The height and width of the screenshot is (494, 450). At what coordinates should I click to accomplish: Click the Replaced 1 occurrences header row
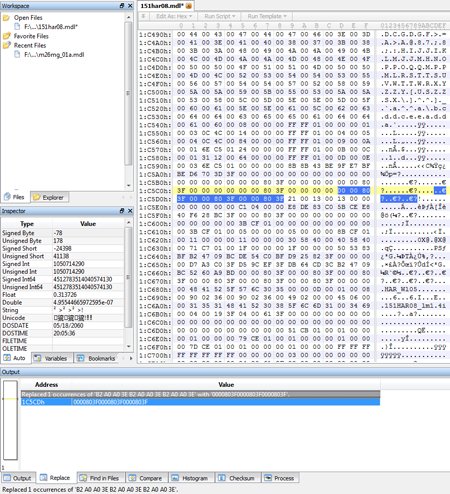tap(200, 394)
